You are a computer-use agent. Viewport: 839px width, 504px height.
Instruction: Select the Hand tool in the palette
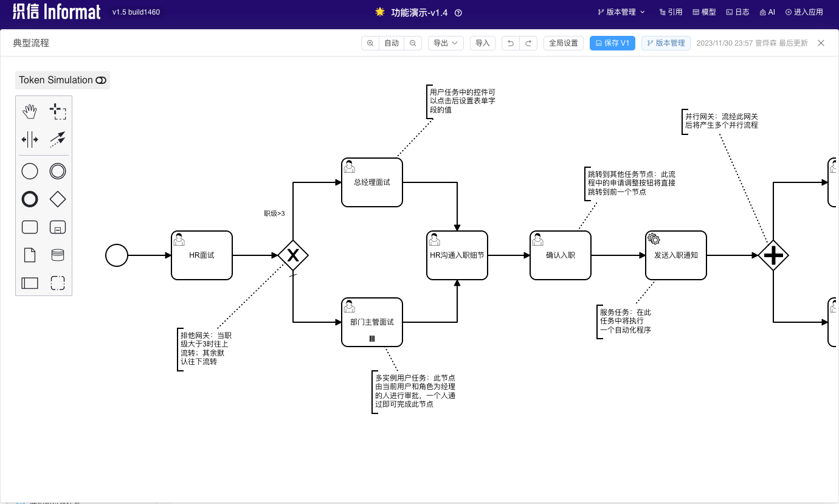[x=29, y=111]
